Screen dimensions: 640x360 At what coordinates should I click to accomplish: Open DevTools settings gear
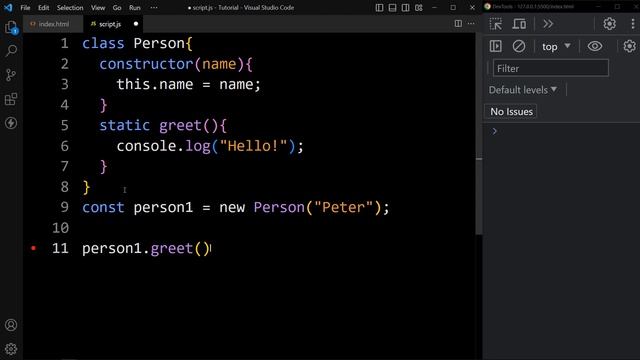click(609, 24)
